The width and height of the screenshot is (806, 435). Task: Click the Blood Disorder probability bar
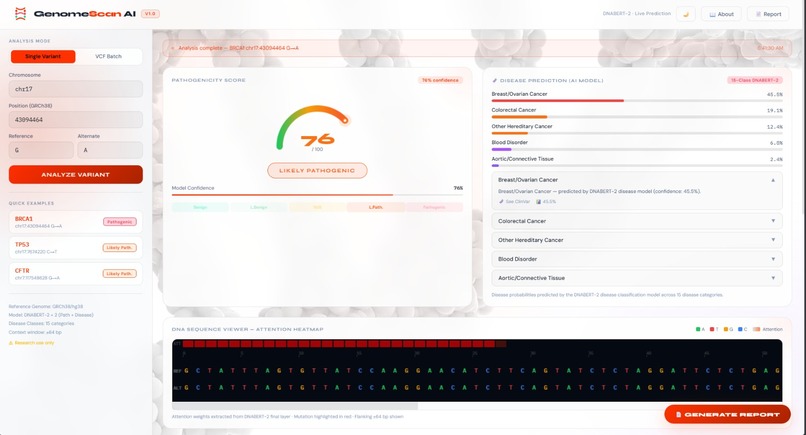click(x=637, y=150)
